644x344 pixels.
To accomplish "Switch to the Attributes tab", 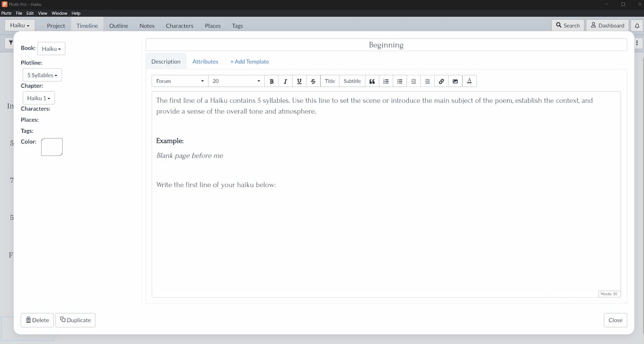I will point(205,62).
